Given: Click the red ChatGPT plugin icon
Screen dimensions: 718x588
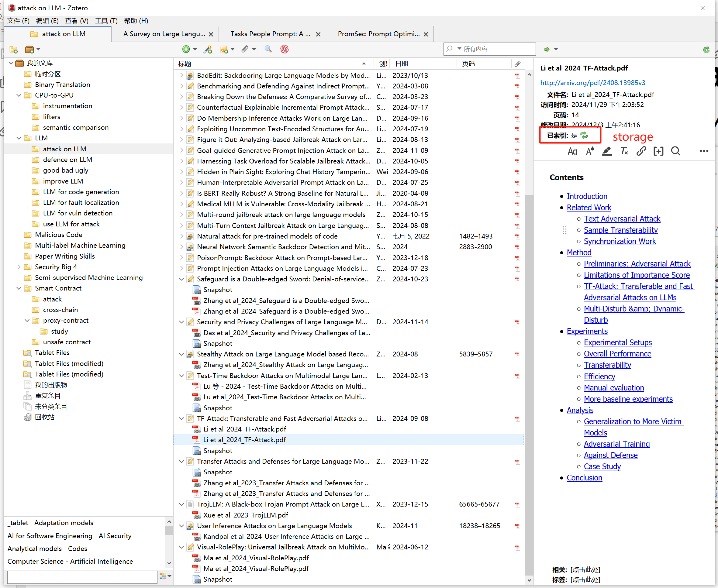Looking at the screenshot, I should (x=284, y=50).
